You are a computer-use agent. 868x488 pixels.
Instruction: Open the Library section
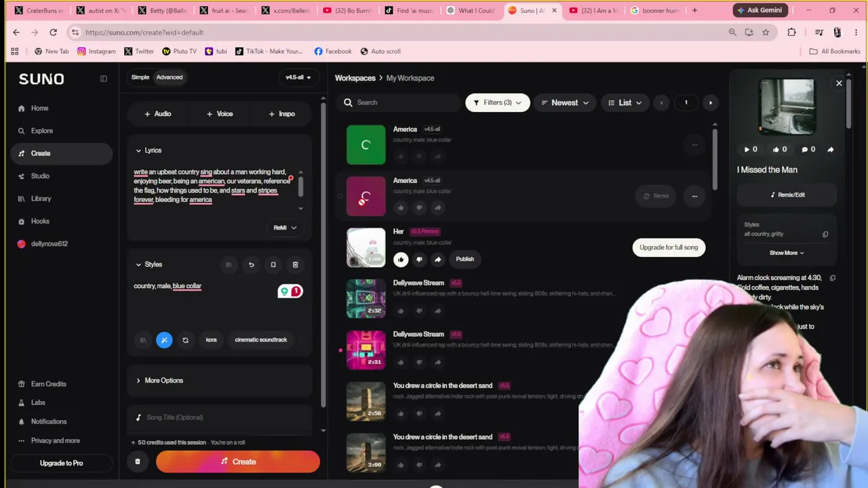(41, 199)
